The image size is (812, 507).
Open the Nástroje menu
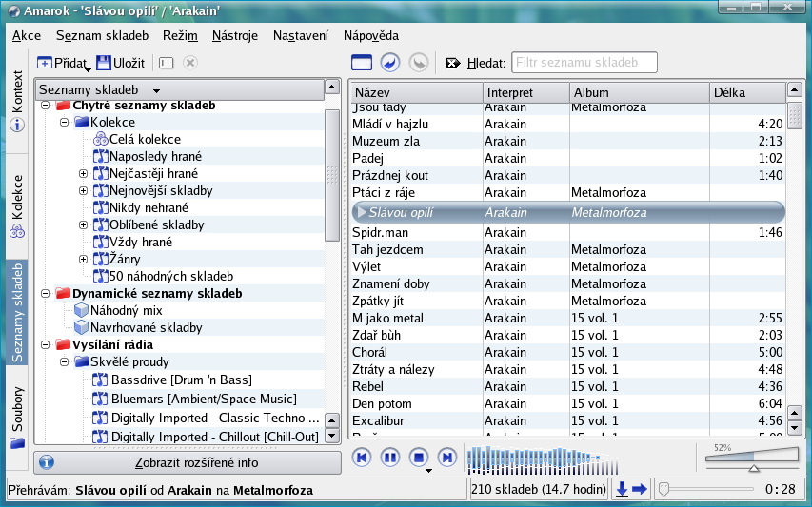(x=234, y=36)
